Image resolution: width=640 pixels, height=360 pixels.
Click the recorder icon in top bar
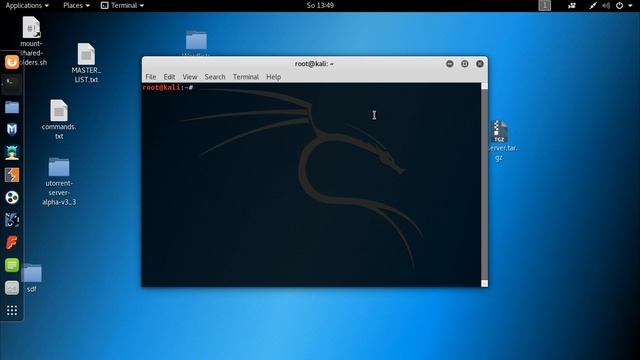click(x=571, y=5)
